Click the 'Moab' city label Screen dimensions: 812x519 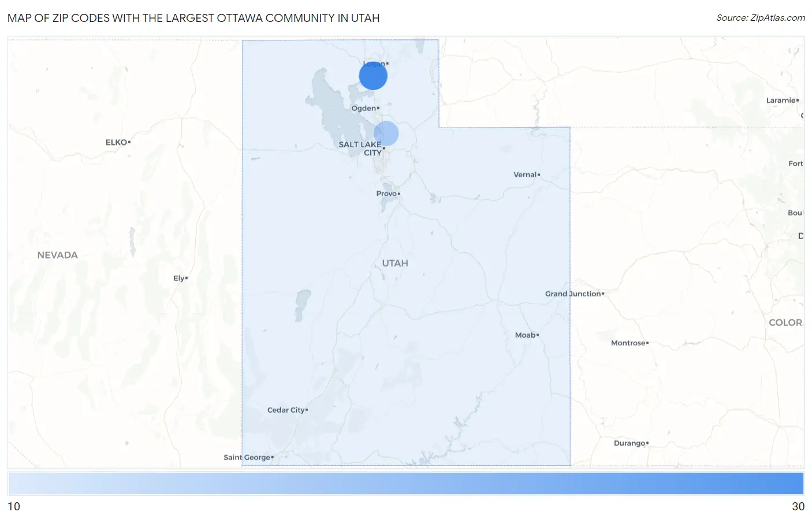[526, 335]
